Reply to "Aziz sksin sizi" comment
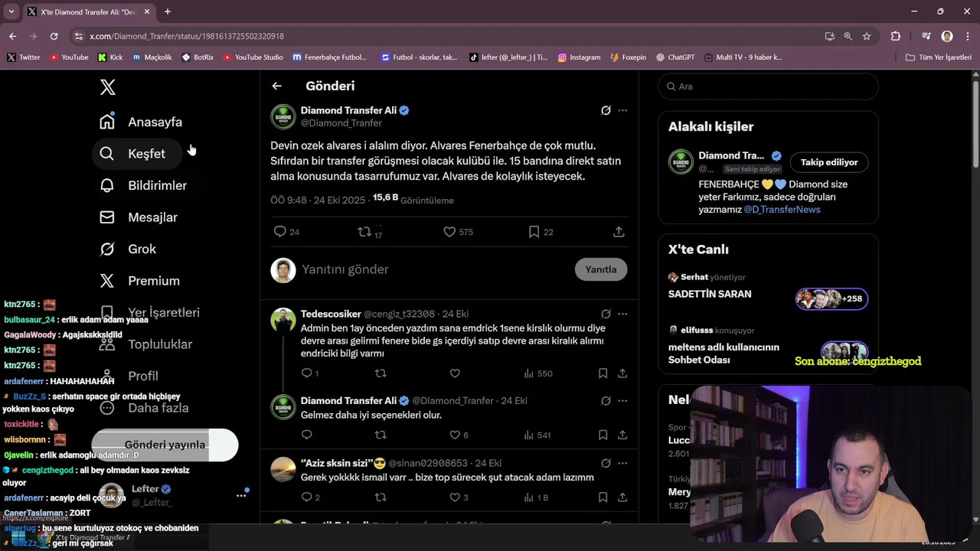 [x=310, y=497]
